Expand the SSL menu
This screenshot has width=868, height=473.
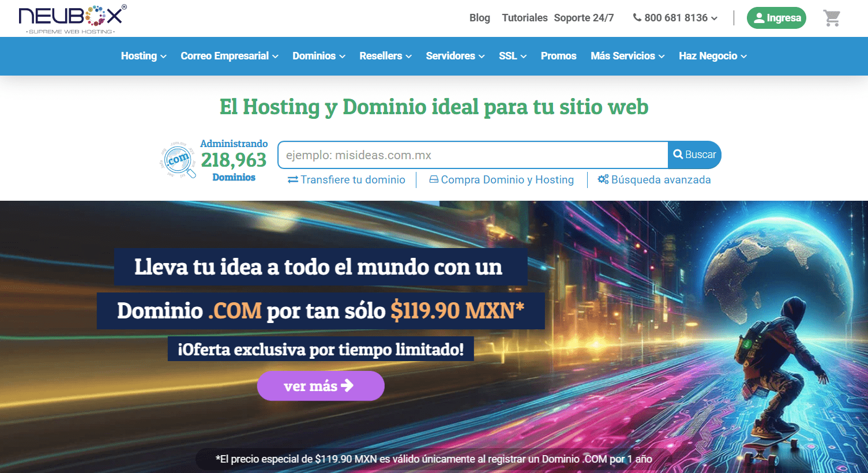513,56
